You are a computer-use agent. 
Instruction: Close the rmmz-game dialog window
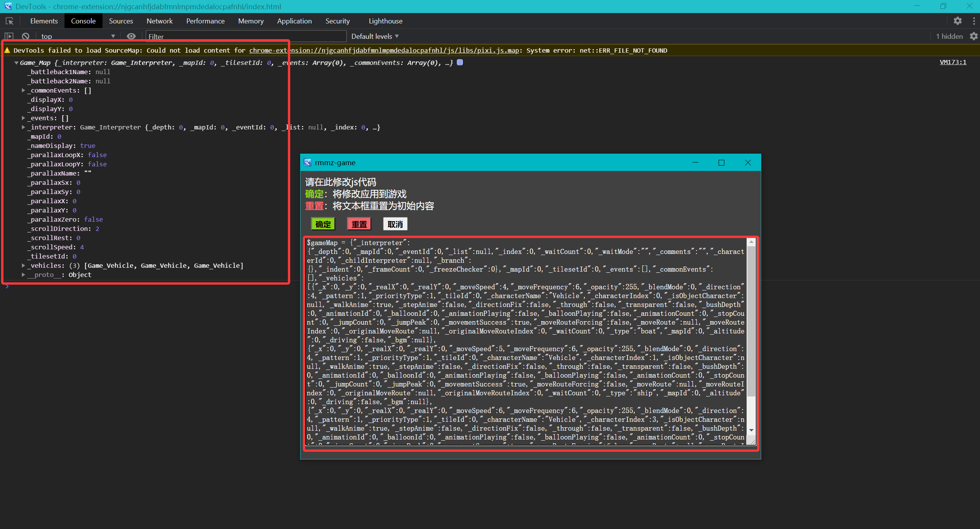coord(748,163)
